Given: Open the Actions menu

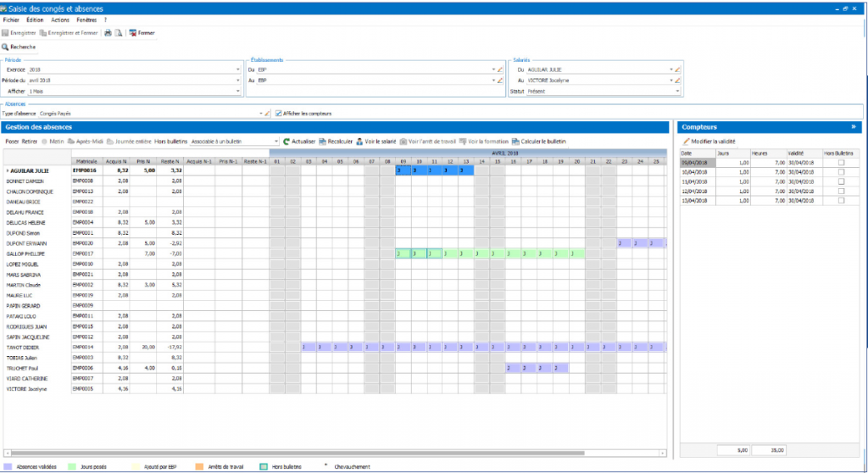Looking at the screenshot, I should coord(60,20).
